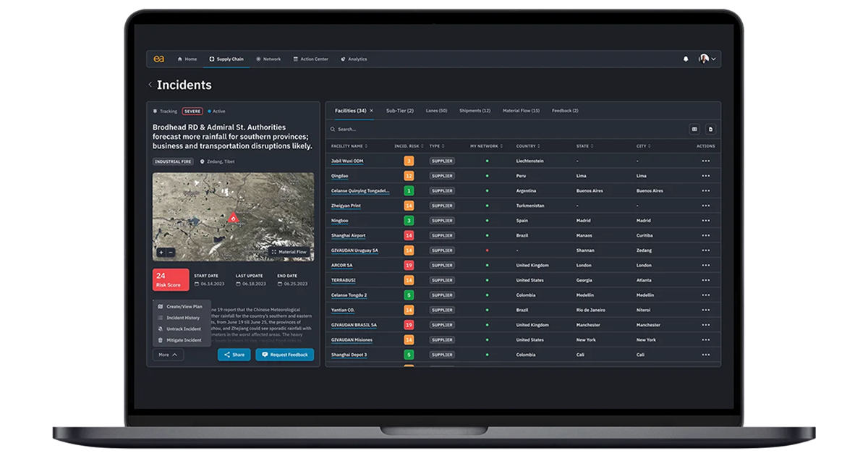Choose Mitigate Incident from More menu
868x456 pixels.
point(182,339)
